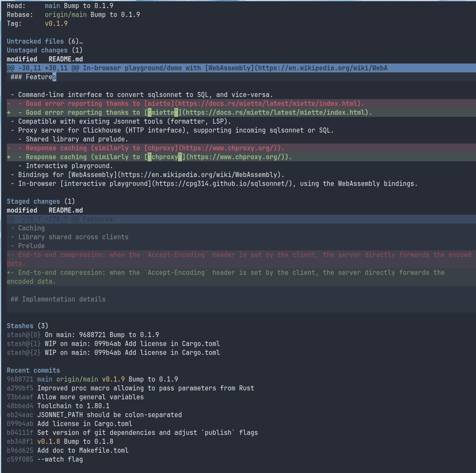Toggle the Unstaged changes section heading
Image resolution: width=476 pixels, height=473 pixels.
44,50
